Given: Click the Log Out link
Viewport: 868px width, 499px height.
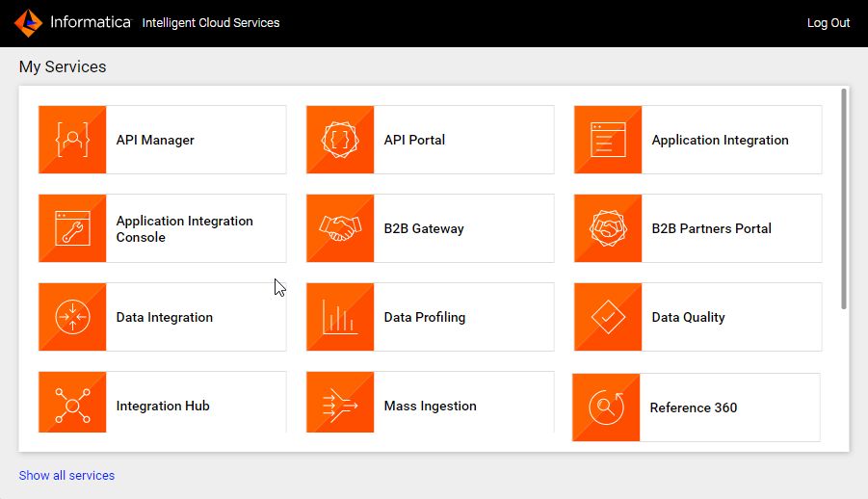Looking at the screenshot, I should coord(829,23).
